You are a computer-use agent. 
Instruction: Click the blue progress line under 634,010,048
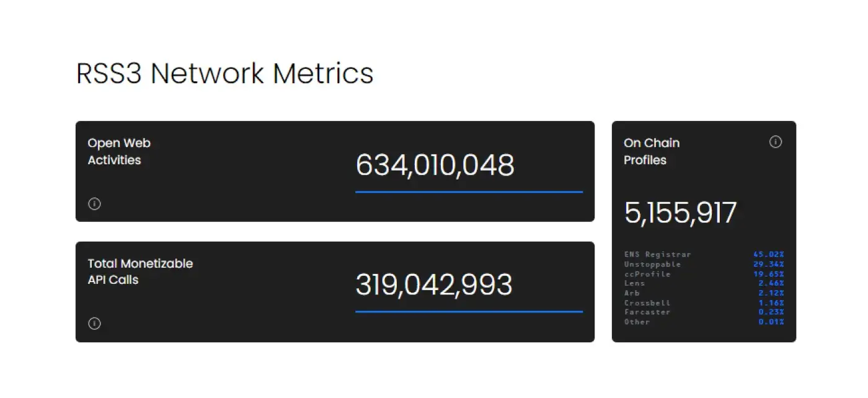click(x=469, y=192)
